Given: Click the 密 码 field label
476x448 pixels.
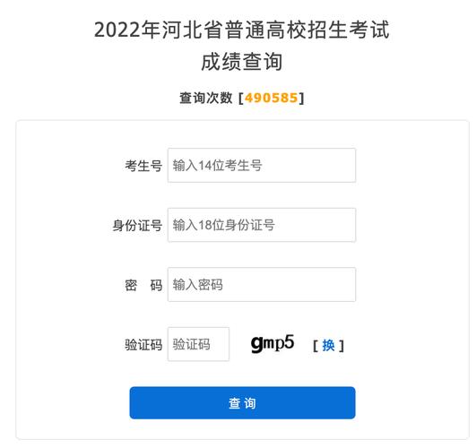Looking at the screenshot, I should pyautogui.click(x=143, y=285).
